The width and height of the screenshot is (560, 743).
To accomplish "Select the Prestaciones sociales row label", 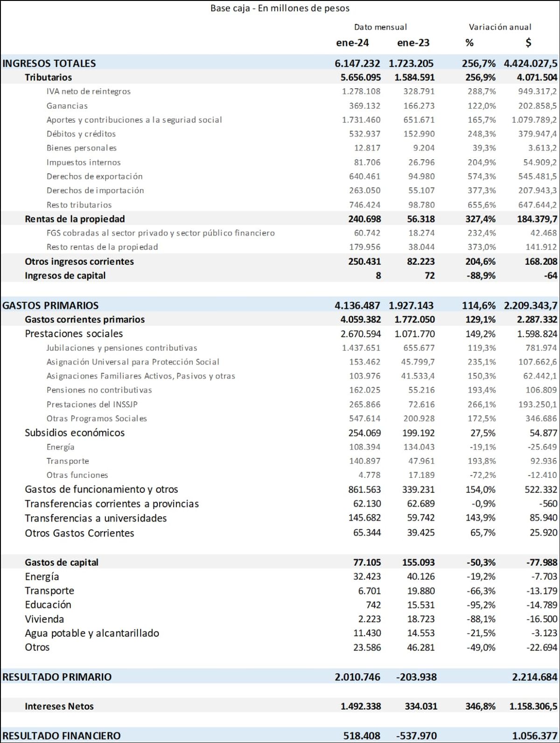I will click(x=74, y=334).
